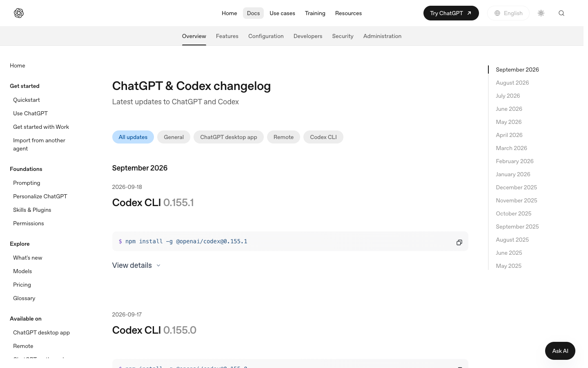Open Quickstart in the sidebar
The width and height of the screenshot is (588, 368).
click(27, 100)
